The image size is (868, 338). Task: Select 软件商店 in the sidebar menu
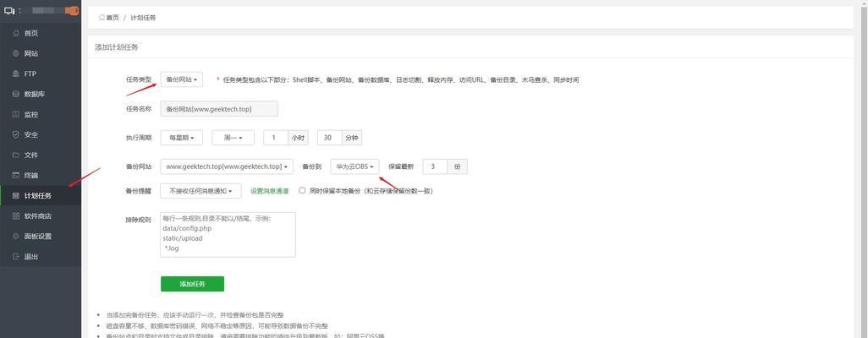point(37,215)
